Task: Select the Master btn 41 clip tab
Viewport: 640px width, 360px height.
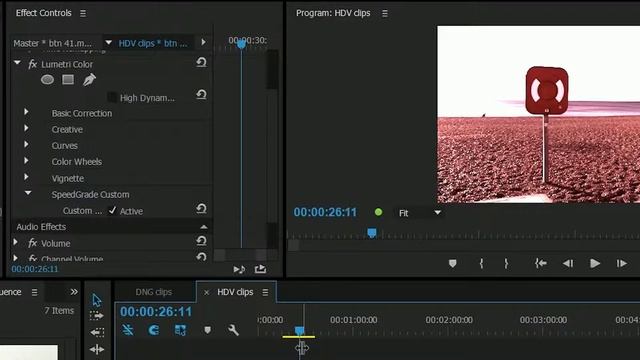Action: click(x=53, y=43)
